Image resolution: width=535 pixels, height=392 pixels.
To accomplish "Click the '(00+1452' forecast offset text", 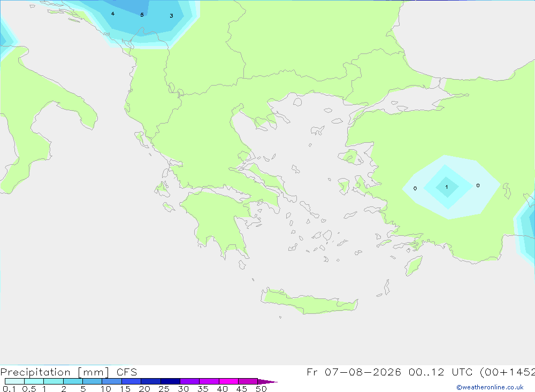I will [507, 372].
